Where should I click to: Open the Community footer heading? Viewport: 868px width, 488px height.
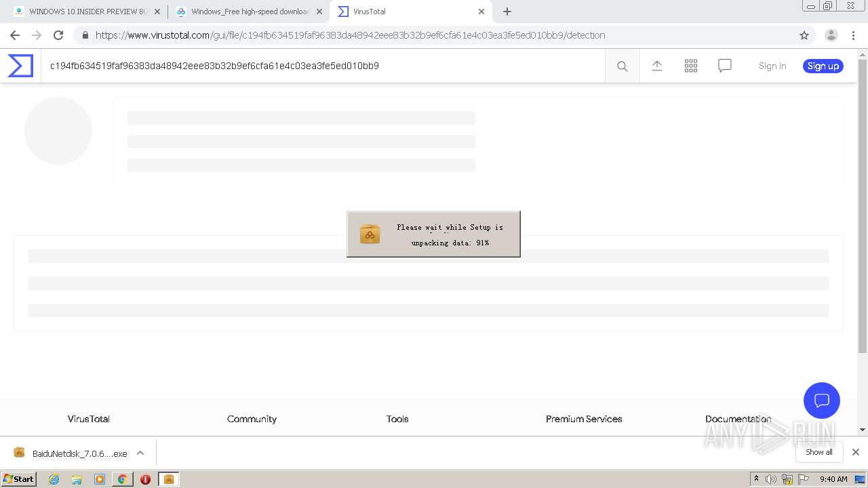[252, 419]
